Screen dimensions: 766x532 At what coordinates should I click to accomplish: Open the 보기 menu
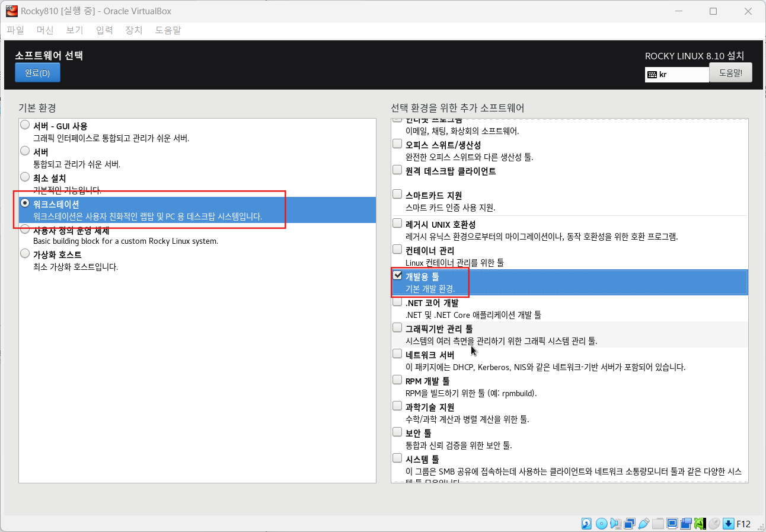tap(75, 30)
